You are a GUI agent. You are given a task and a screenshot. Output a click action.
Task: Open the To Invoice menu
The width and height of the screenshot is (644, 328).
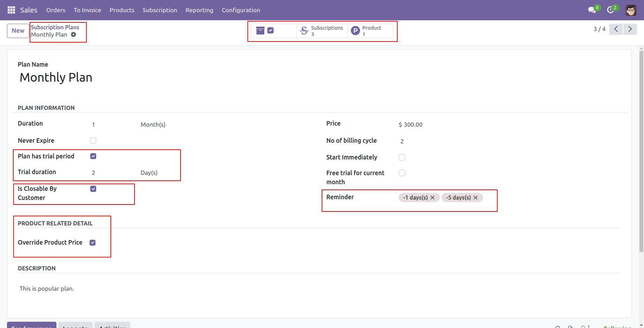coord(87,10)
